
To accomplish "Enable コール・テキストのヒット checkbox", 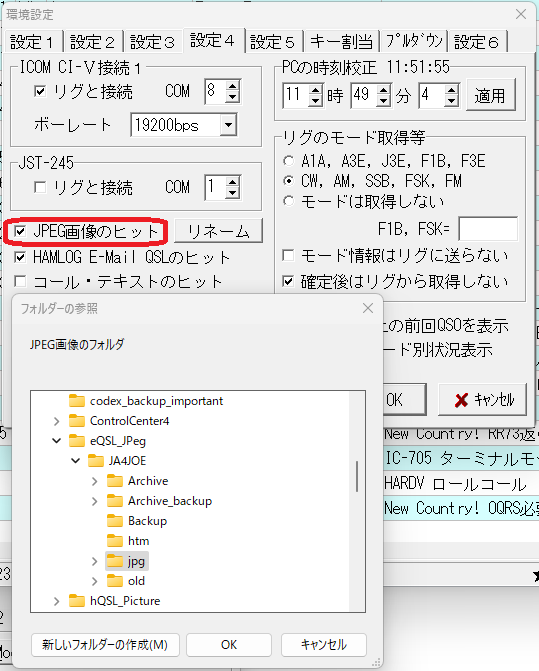I will [x=20, y=282].
